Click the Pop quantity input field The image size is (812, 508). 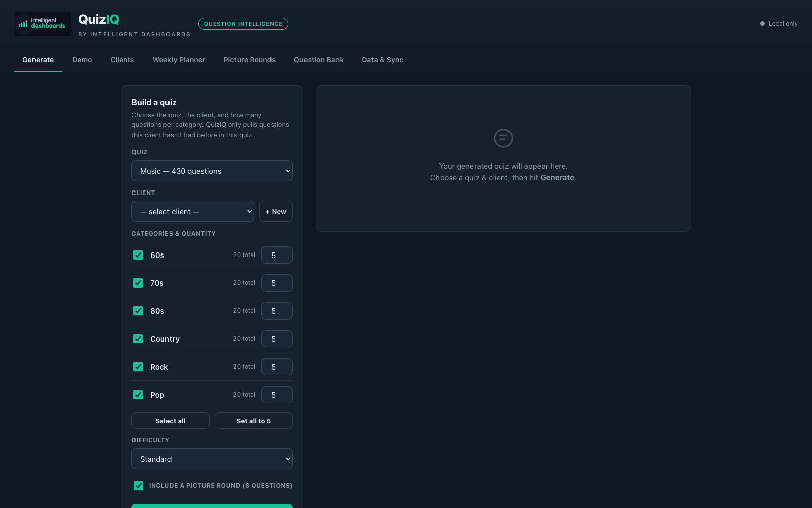(x=277, y=395)
